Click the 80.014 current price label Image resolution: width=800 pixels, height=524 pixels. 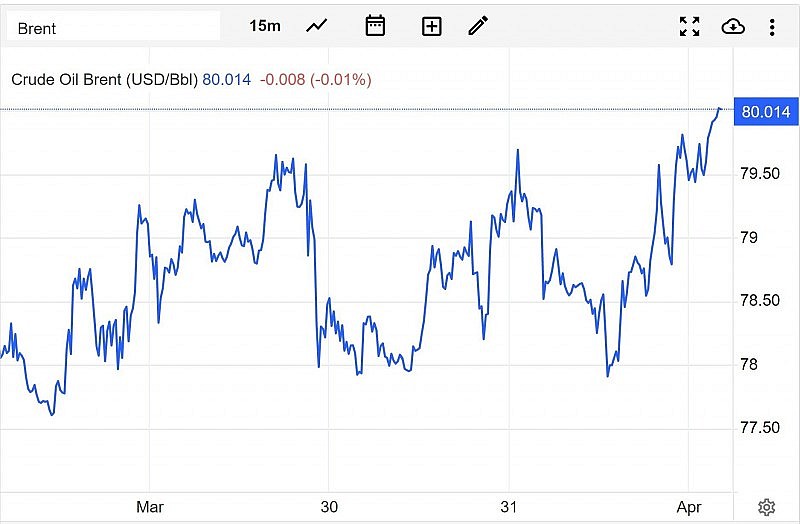(x=765, y=112)
